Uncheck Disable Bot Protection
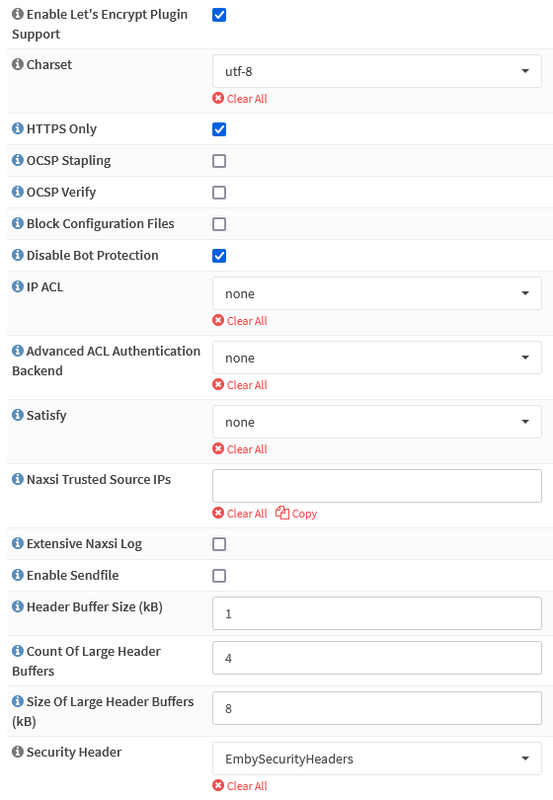The image size is (553, 800). [219, 256]
